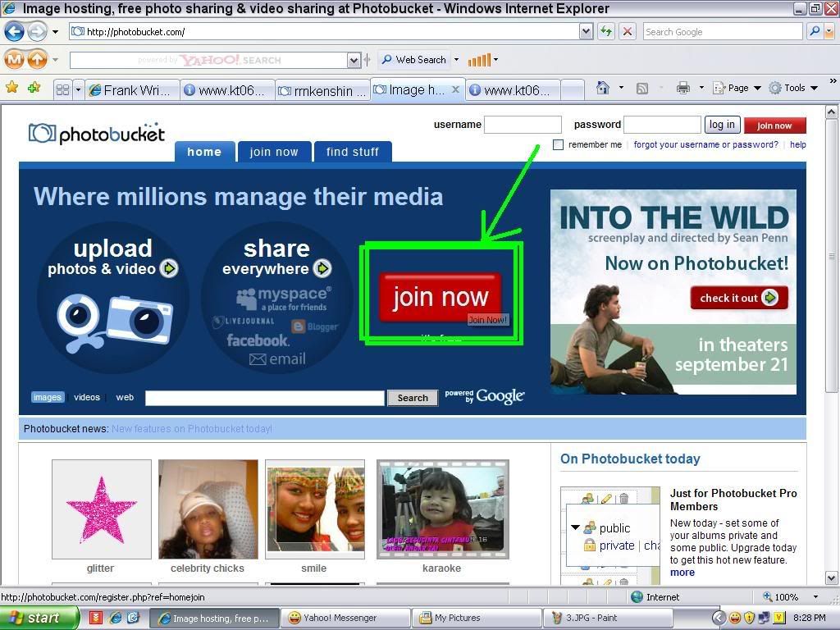840x630 pixels.
Task: Click the red quick launch icon beside Start
Action: (x=96, y=618)
